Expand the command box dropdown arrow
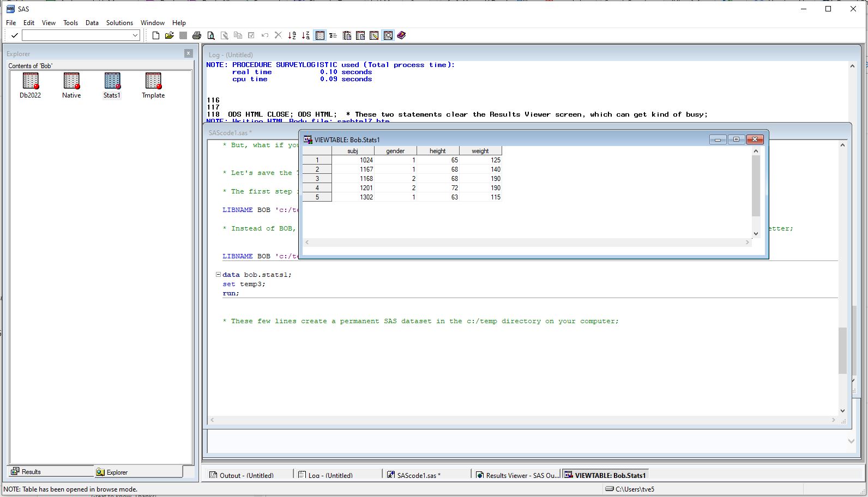The height and width of the screenshot is (497, 868). tap(135, 35)
